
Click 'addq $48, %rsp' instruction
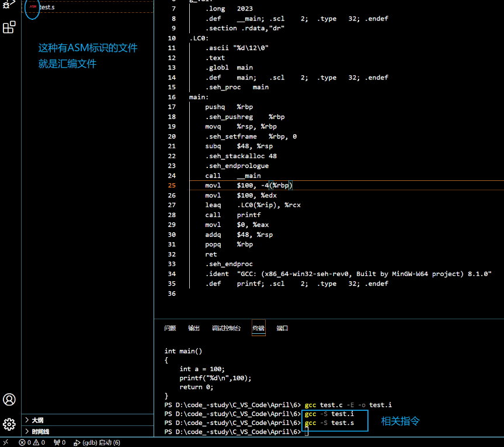pos(239,235)
